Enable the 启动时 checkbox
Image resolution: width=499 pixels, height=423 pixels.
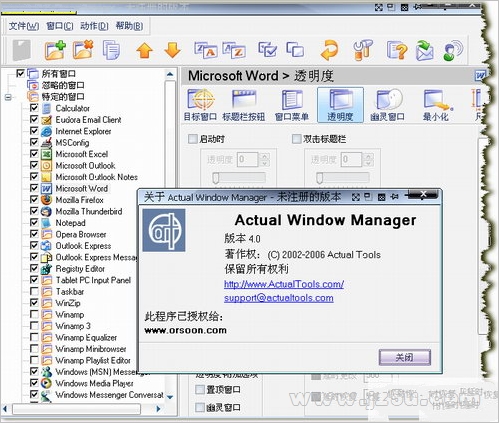point(193,139)
